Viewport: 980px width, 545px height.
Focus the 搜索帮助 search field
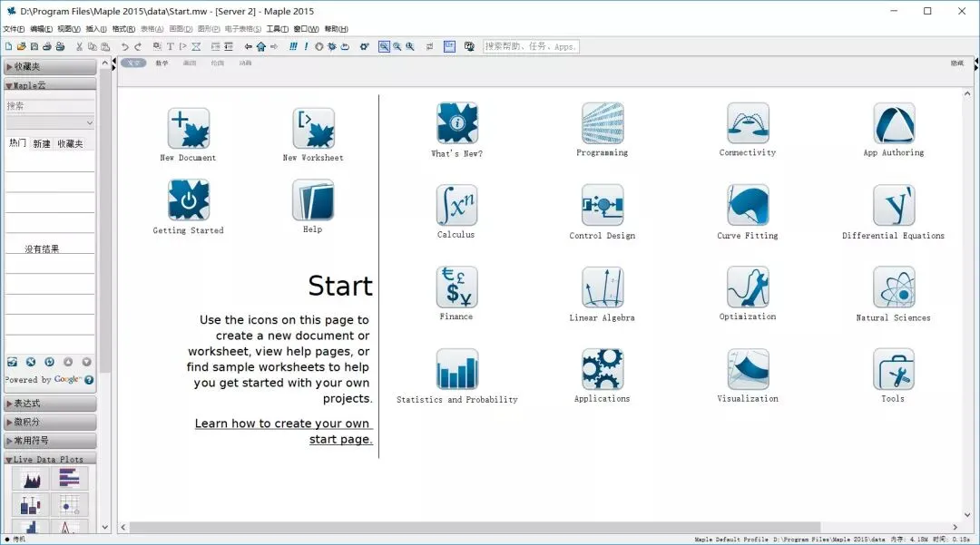point(531,46)
